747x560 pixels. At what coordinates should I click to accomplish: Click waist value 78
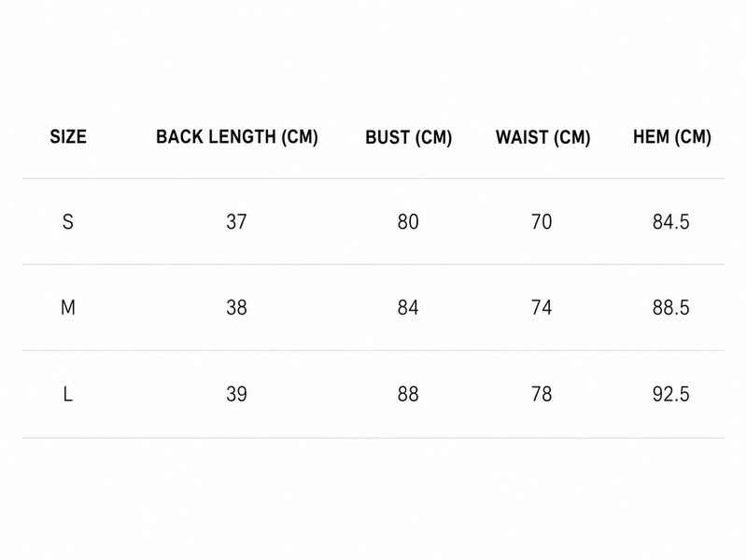(542, 394)
